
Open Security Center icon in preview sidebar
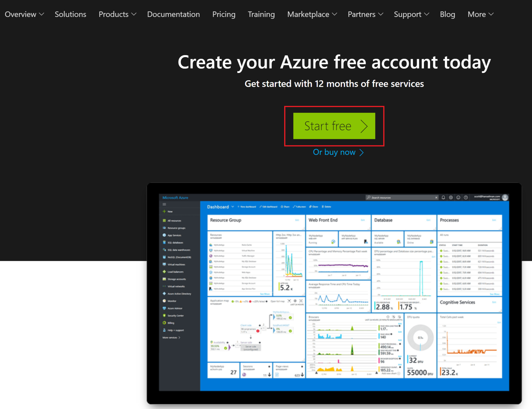click(x=164, y=315)
